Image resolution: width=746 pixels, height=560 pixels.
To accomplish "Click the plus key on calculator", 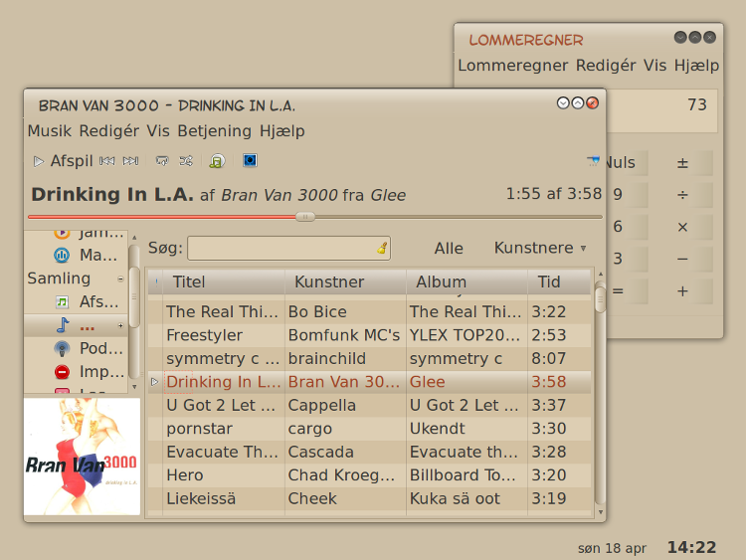I will click(683, 291).
